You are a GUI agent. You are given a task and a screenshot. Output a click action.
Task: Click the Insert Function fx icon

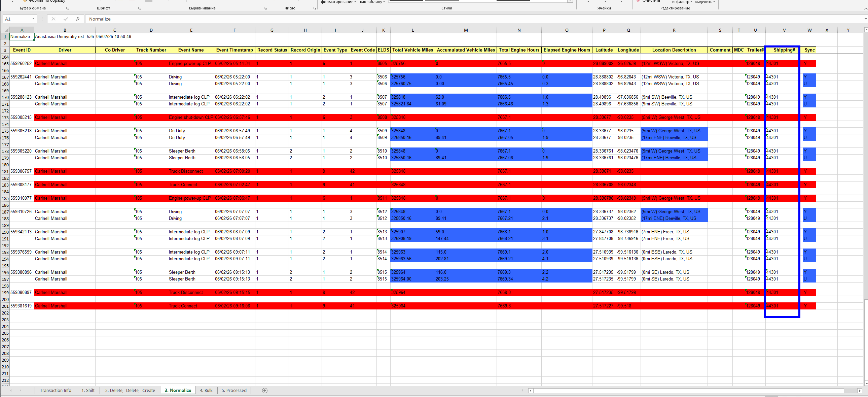tap(77, 19)
